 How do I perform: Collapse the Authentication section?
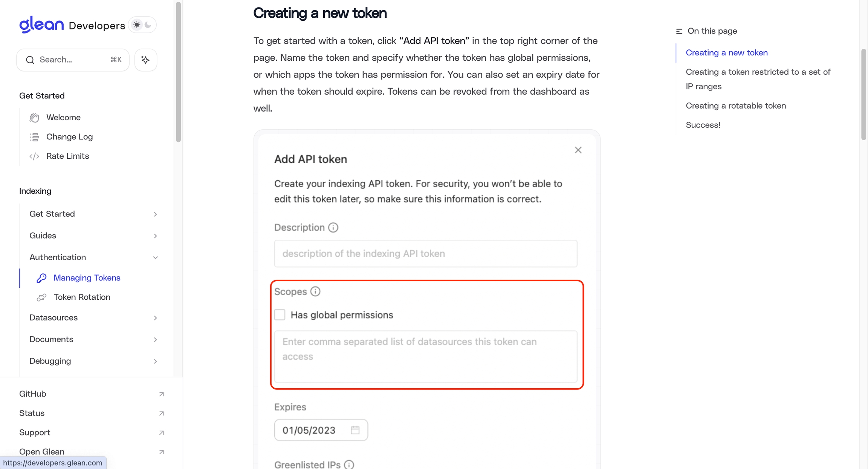[x=155, y=257]
